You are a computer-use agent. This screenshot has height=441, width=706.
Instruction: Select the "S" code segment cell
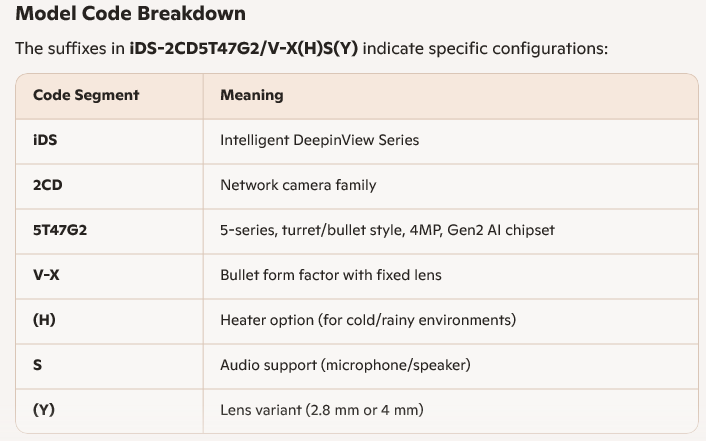tap(38, 365)
